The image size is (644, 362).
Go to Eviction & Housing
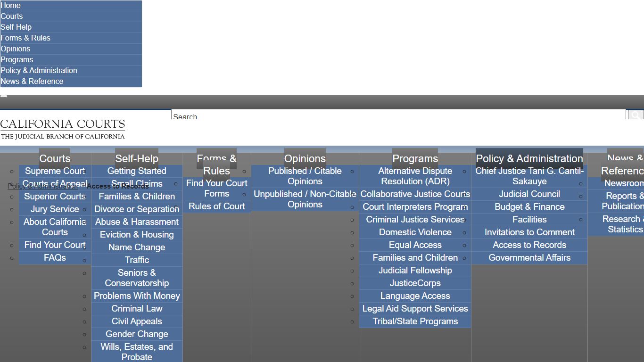[137, 235]
